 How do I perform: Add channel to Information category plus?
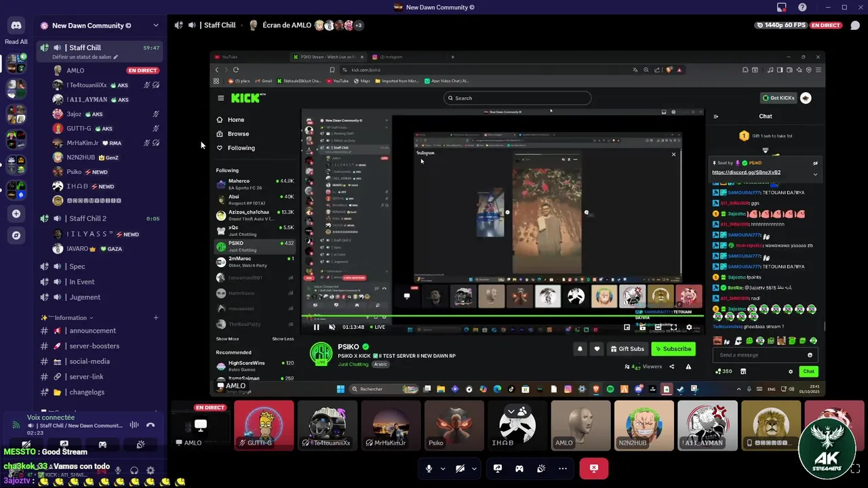tap(156, 318)
